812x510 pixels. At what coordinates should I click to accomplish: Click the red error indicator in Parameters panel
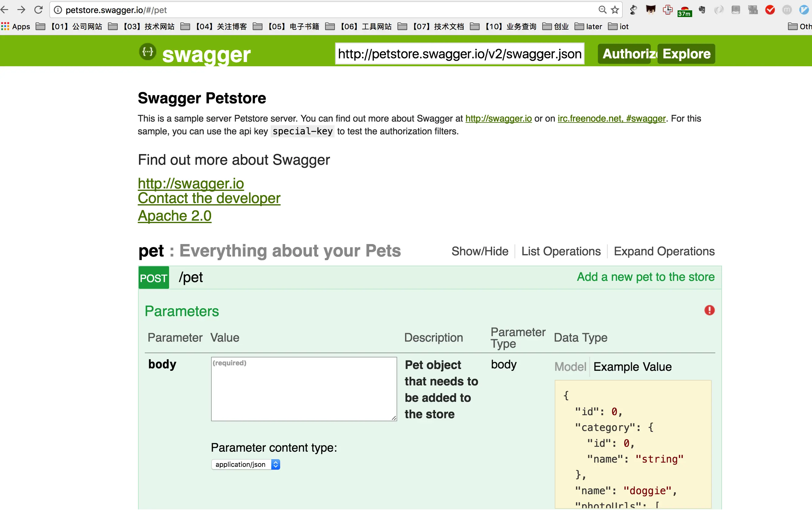click(709, 310)
